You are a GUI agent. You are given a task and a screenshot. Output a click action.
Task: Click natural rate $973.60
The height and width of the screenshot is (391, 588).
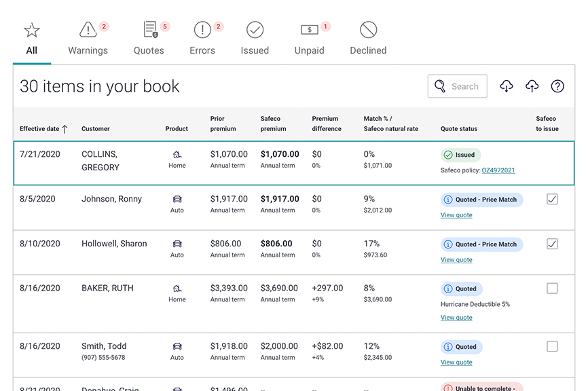point(375,255)
